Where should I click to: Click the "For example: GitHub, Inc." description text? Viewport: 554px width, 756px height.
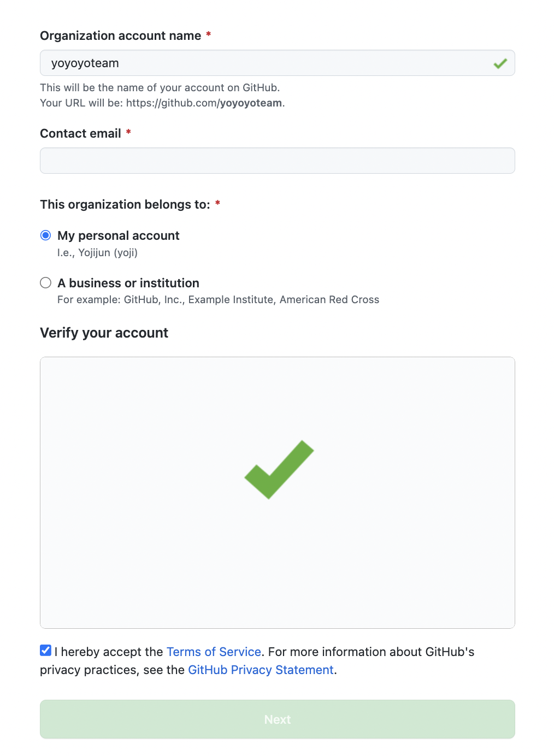tap(218, 299)
